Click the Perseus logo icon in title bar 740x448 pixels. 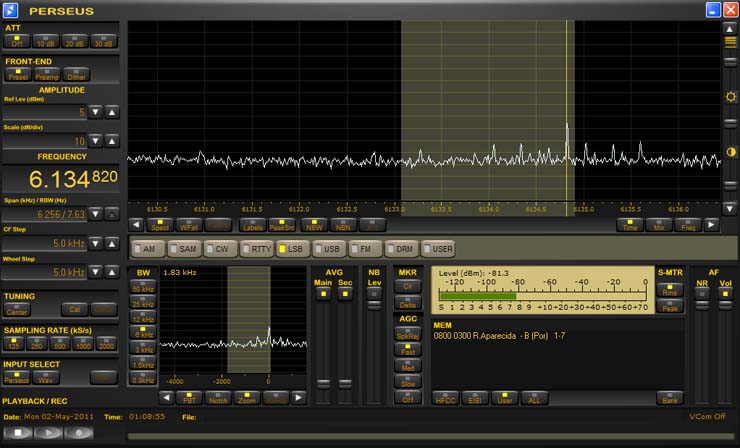point(10,10)
